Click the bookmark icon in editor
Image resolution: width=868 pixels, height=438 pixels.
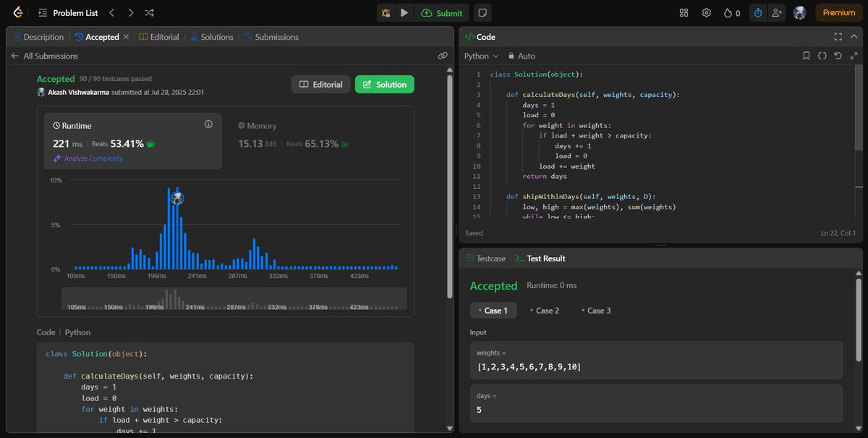(x=807, y=56)
